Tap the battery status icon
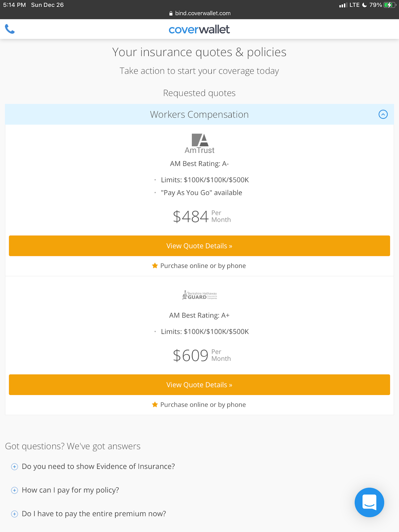The width and height of the screenshot is (399, 532). (x=389, y=5)
